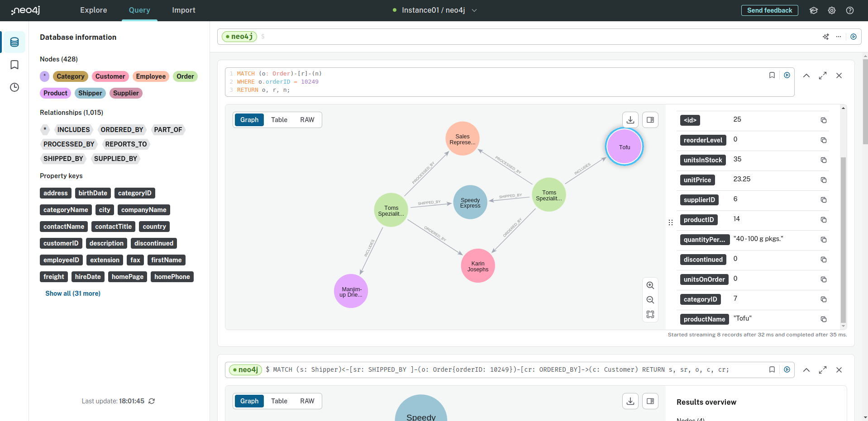Toggle the side panel in second graph
868x421 pixels.
[650, 401]
